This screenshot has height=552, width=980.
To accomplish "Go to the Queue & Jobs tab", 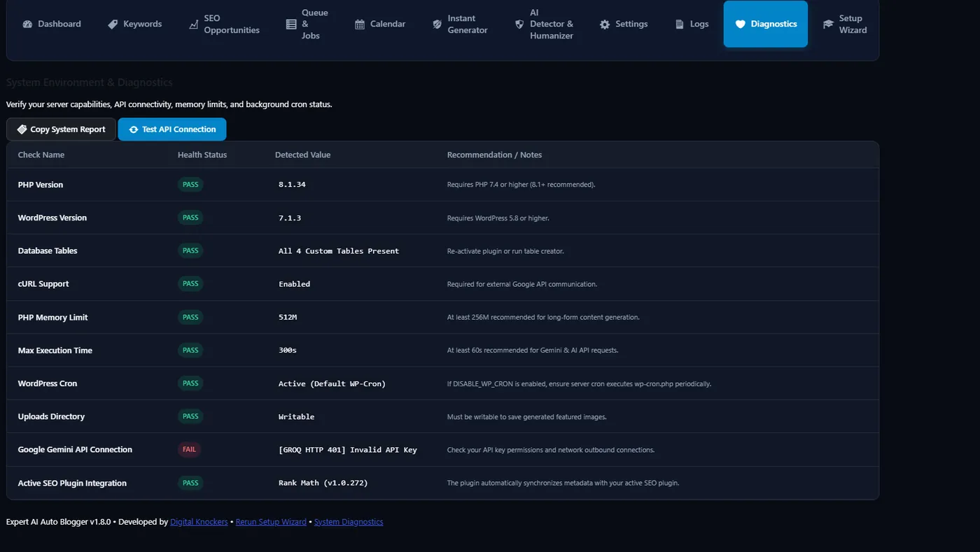I will click(x=307, y=24).
